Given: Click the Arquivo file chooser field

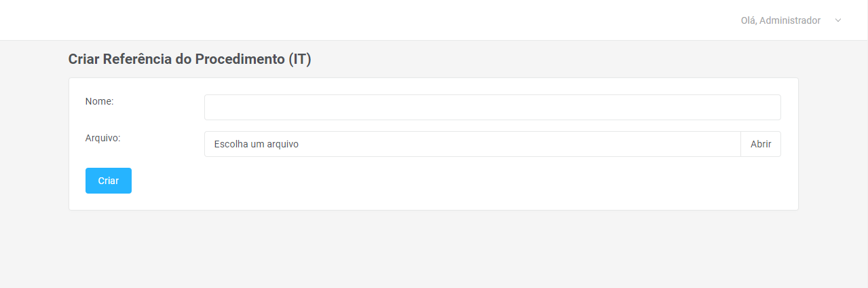Looking at the screenshot, I should (472, 144).
